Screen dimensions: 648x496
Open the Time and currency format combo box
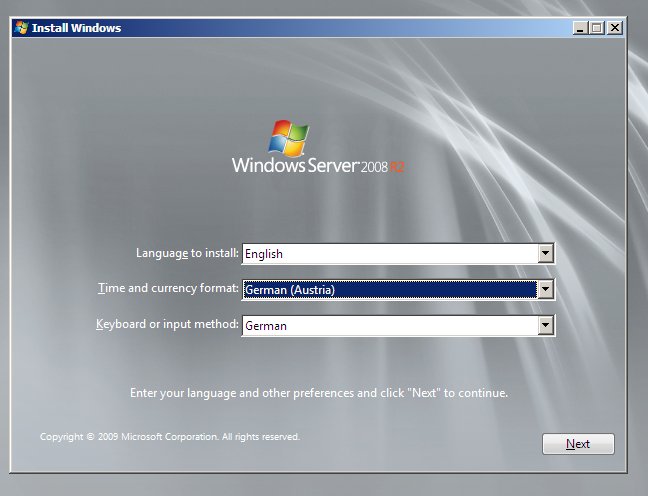tap(398, 289)
